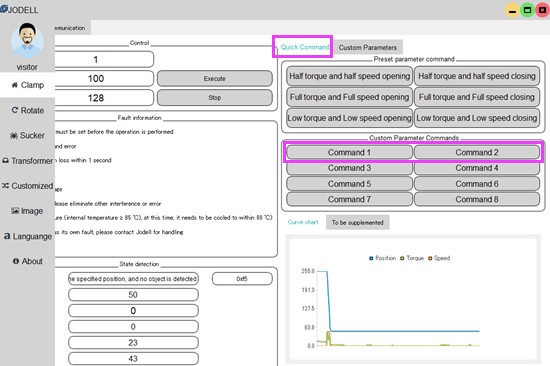Click the visitor avatar picture
The image size is (550, 366).
(x=27, y=40)
